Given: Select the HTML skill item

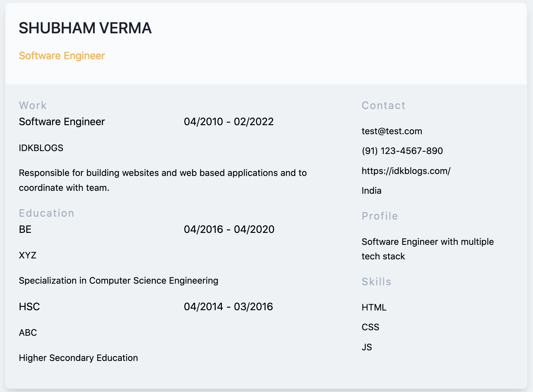Looking at the screenshot, I should (x=374, y=307).
